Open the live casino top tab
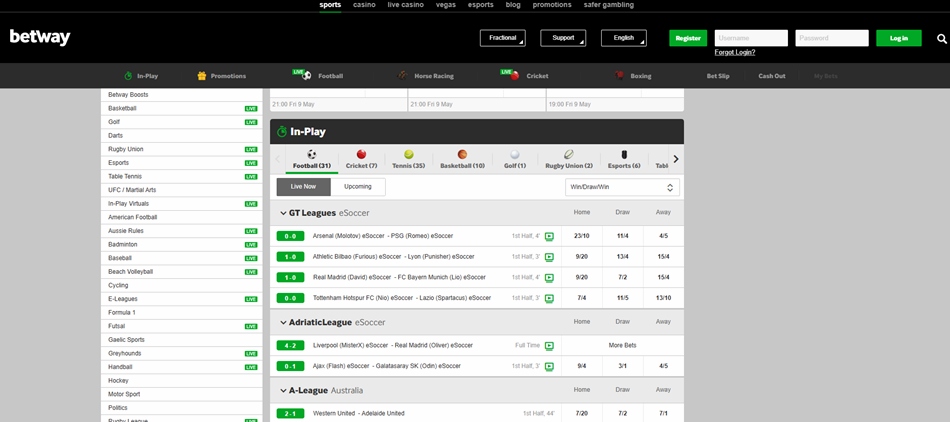The image size is (950, 422). coord(405,5)
